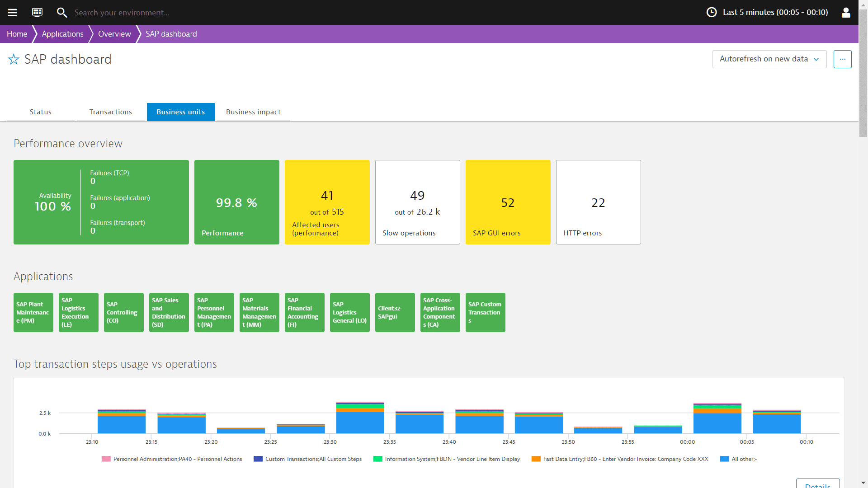The width and height of the screenshot is (868, 488).
Task: Click pink Personnel Administration legend swatch
Action: click(106, 459)
